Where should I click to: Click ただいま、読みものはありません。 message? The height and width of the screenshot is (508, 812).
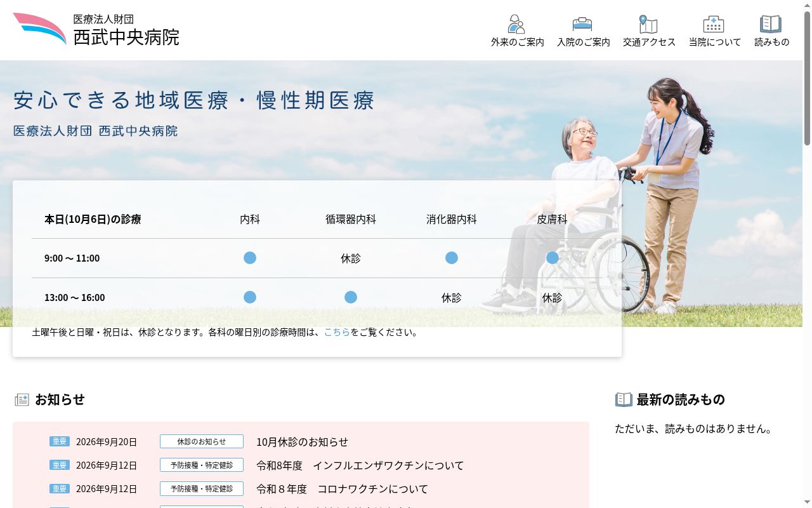(x=695, y=429)
